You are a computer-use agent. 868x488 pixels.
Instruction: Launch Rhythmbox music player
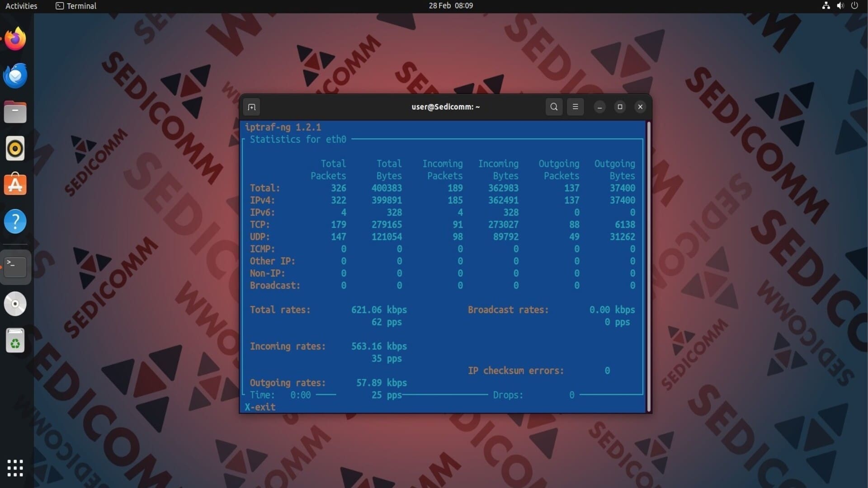[x=15, y=149]
